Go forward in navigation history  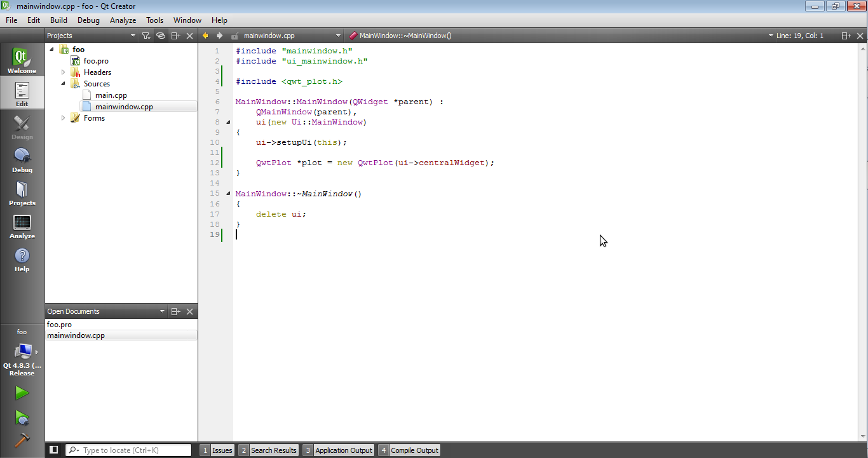click(219, 36)
